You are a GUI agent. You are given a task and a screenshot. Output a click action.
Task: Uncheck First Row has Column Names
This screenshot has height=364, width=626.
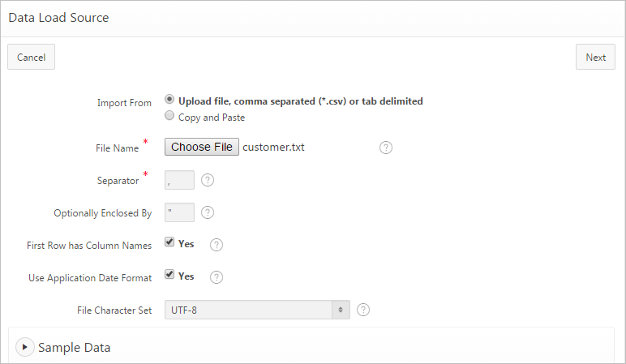point(169,242)
